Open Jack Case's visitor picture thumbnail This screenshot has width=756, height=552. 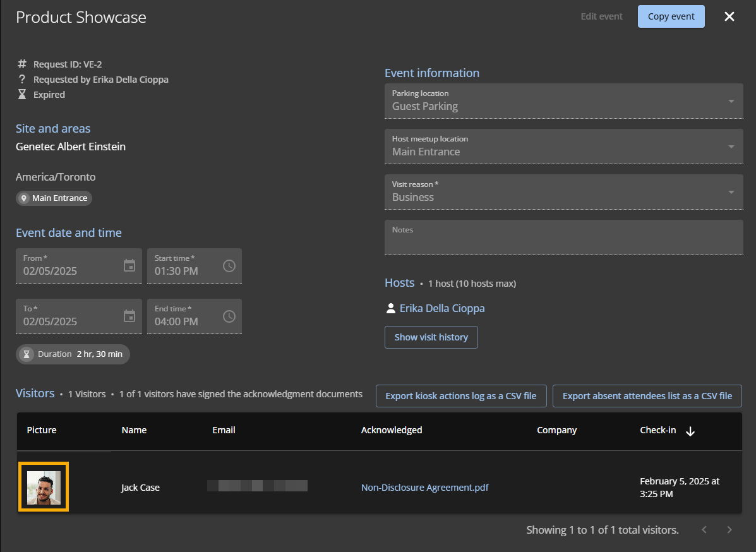tap(44, 487)
